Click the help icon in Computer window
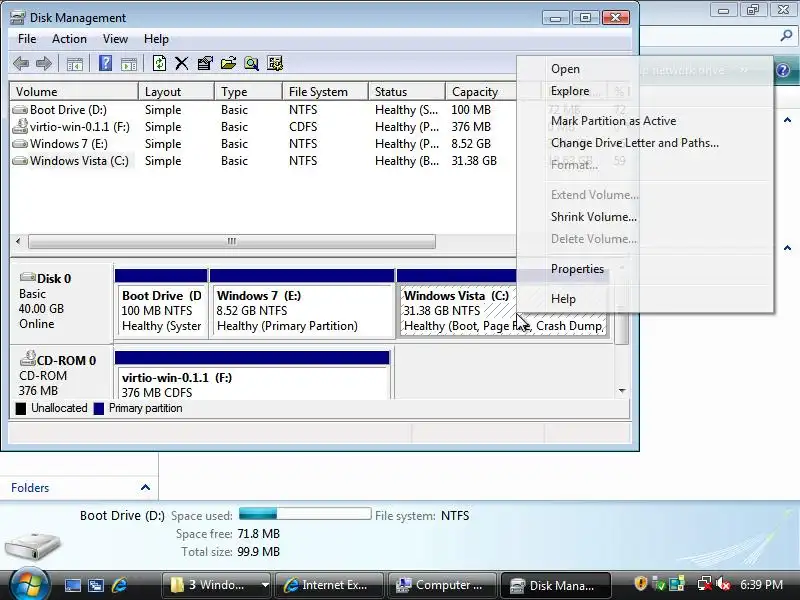This screenshot has height=600, width=800. 784,70
